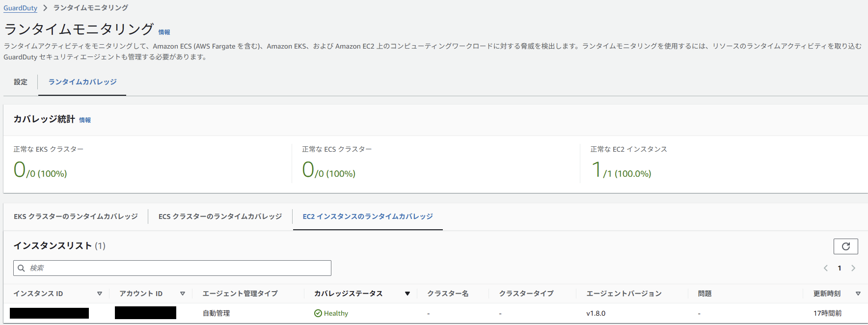Sort by アカウント ID arrow
The width and height of the screenshot is (868, 325).
[x=183, y=294]
